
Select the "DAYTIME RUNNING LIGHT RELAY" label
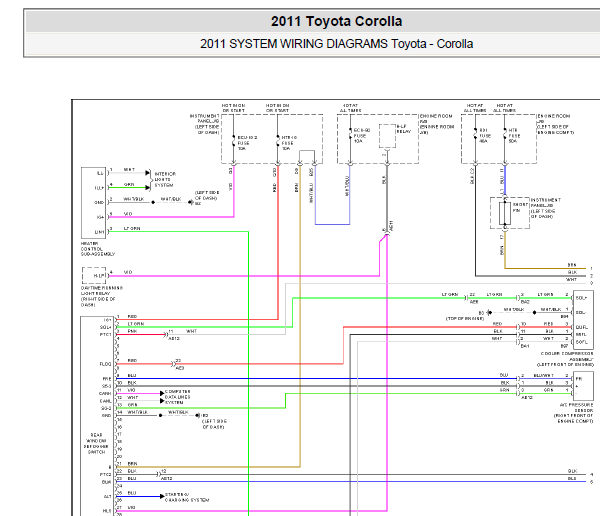tap(101, 296)
